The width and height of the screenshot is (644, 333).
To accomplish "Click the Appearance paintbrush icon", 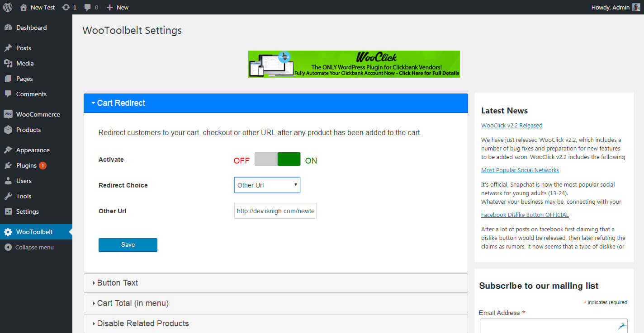I will pos(8,150).
